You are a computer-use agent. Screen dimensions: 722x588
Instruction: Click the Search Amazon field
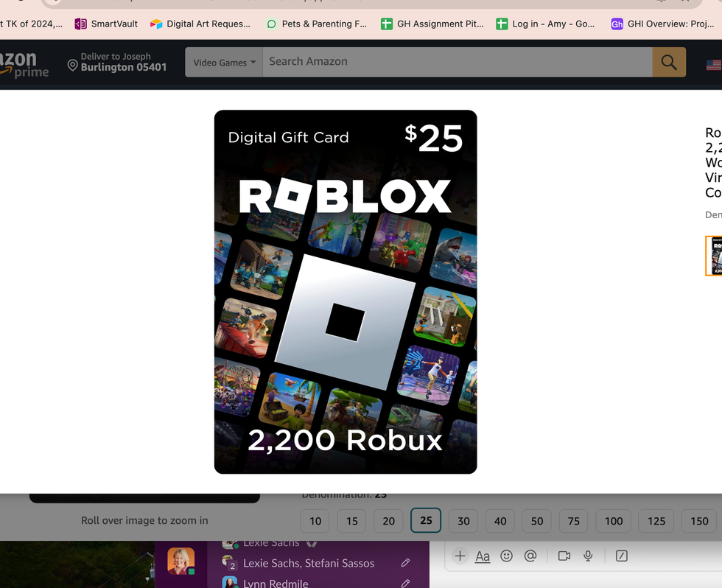[458, 62]
